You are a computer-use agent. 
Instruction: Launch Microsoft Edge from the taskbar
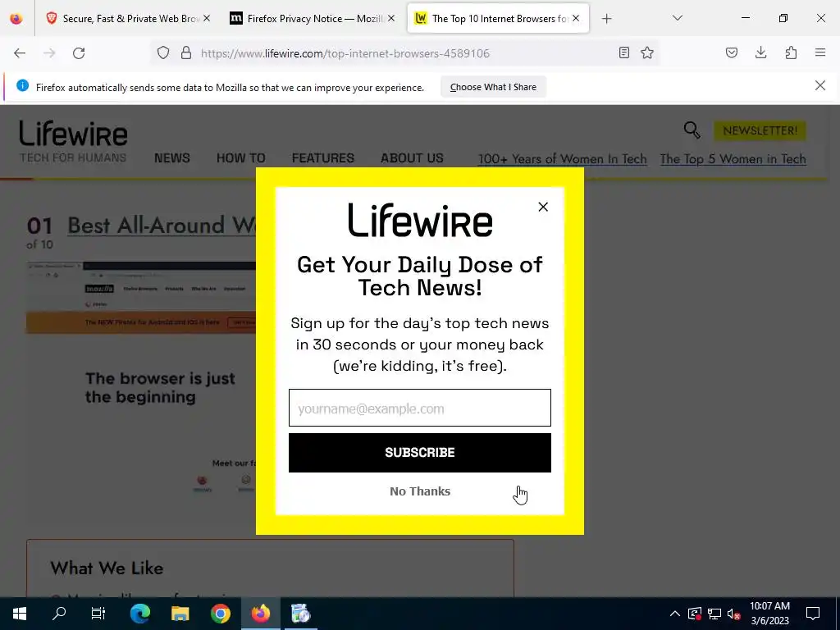[x=140, y=614]
